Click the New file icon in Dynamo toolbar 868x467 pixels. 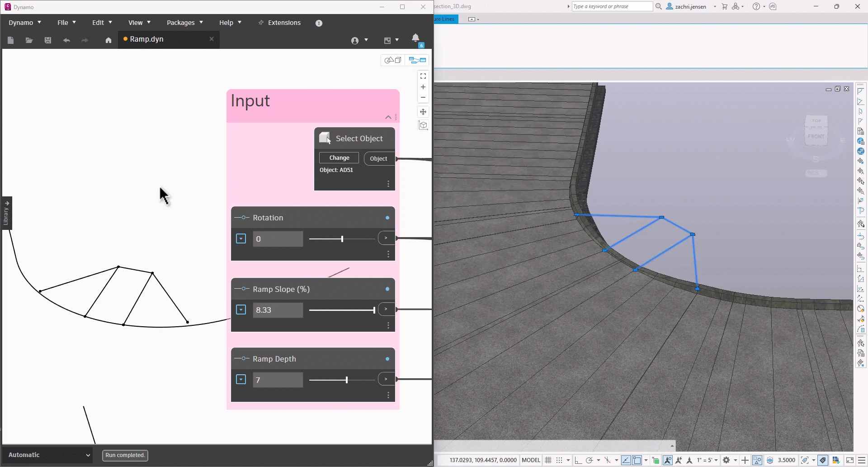[x=10, y=40]
